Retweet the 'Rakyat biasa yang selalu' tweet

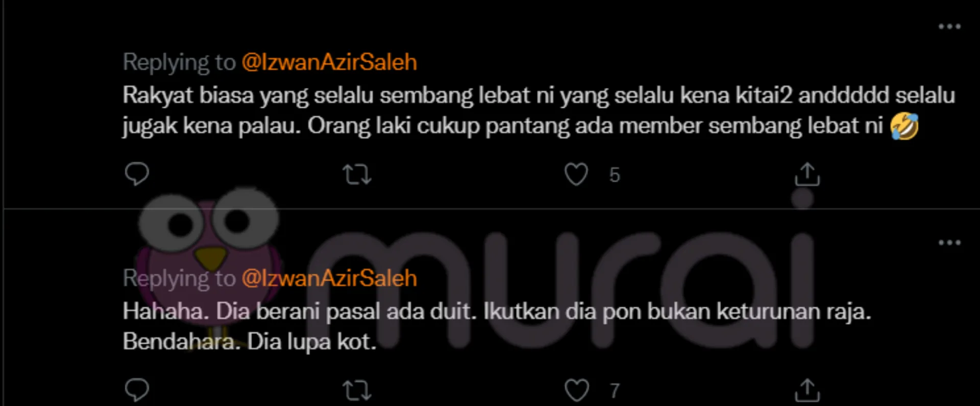click(357, 175)
